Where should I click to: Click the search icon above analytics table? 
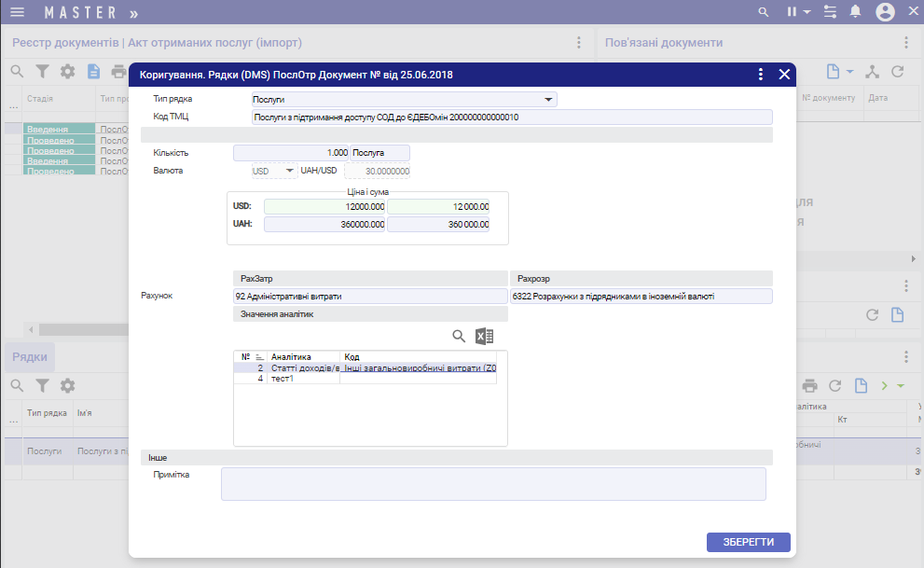(459, 337)
